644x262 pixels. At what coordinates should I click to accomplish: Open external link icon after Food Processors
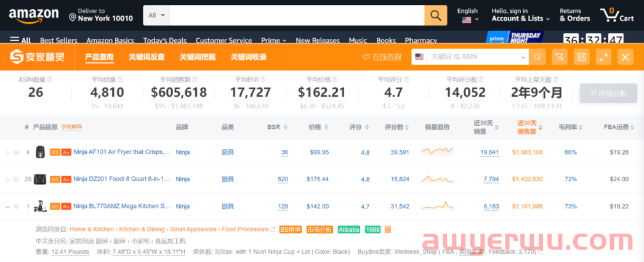[x=272, y=229]
